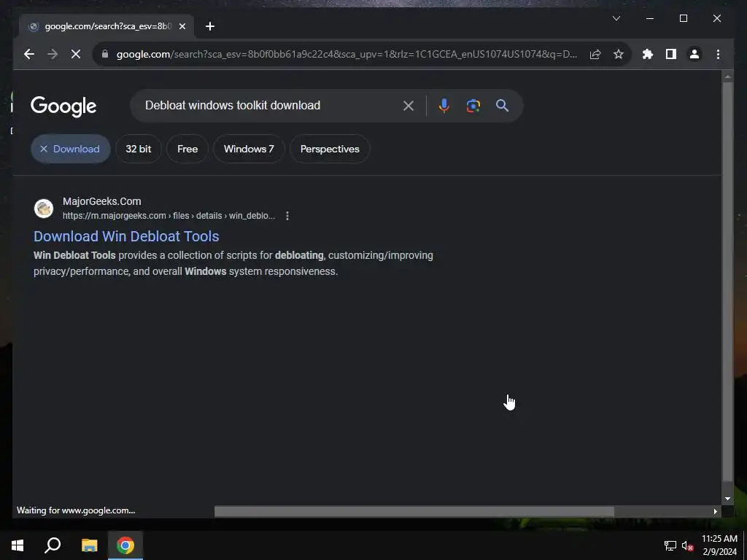This screenshot has width=747, height=560.
Task: Apply the 32 bit filter chip
Action: (138, 149)
